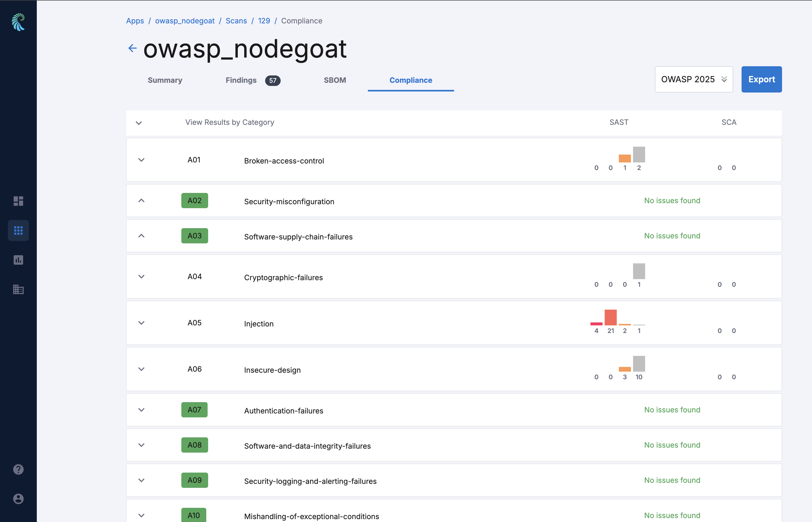The height and width of the screenshot is (522, 812).
Task: Toggle the View Results by Category chevron
Action: pyautogui.click(x=138, y=123)
